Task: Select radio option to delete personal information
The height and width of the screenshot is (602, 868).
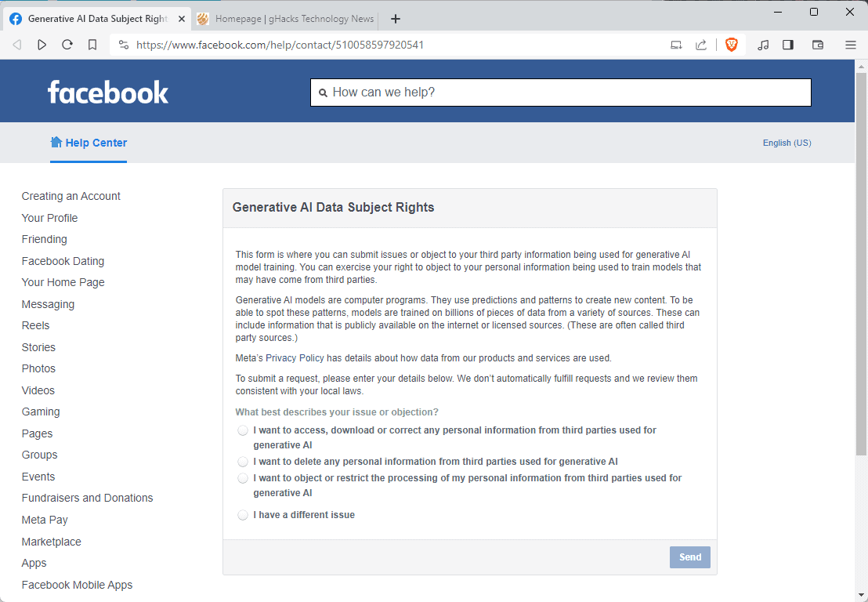Action: tap(243, 462)
